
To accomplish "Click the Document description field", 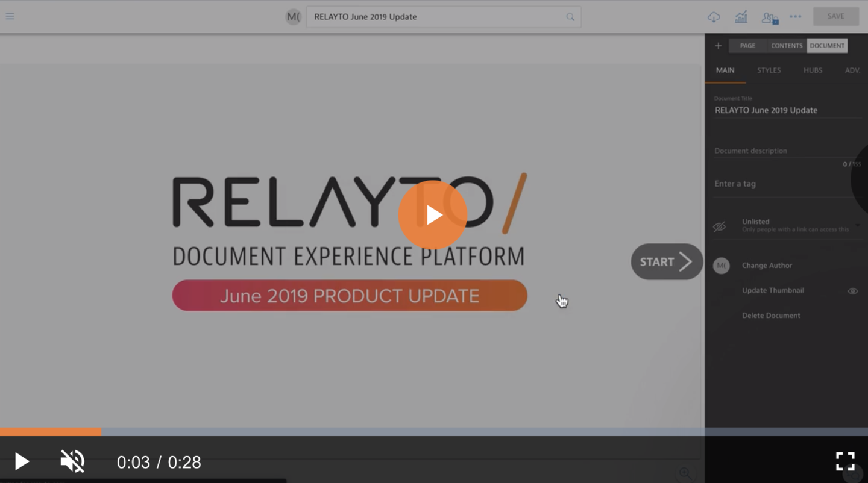I will click(x=784, y=151).
